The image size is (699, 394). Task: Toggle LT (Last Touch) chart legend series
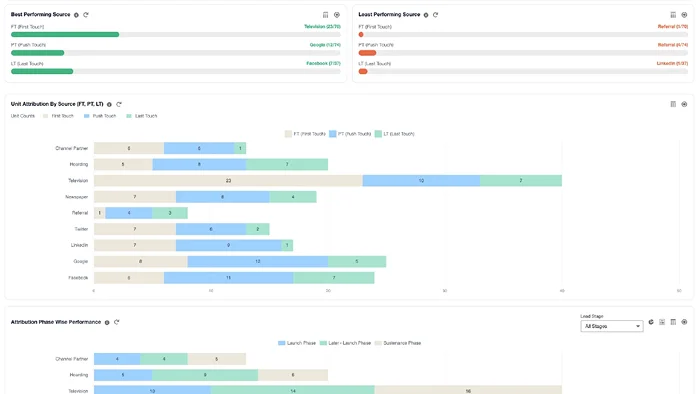[x=395, y=134]
